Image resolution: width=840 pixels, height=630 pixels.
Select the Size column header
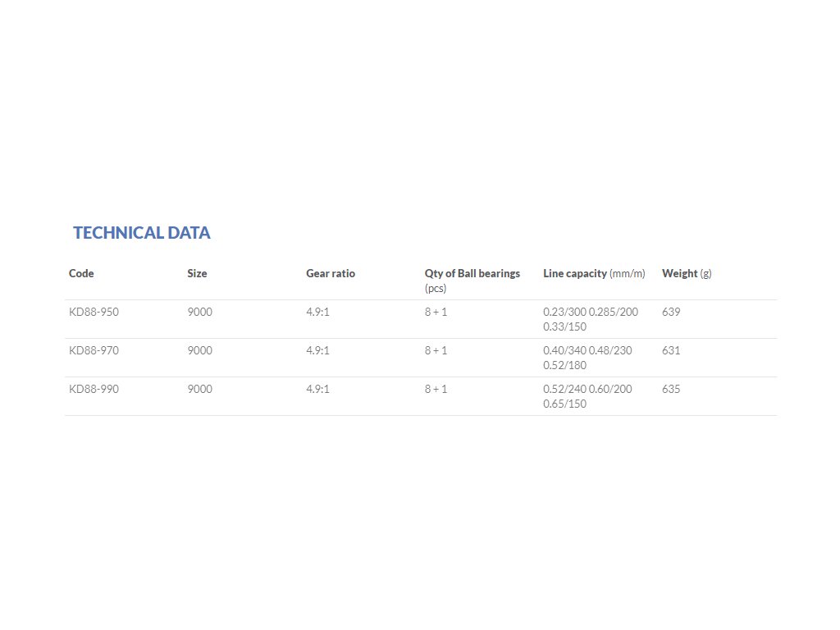point(197,274)
